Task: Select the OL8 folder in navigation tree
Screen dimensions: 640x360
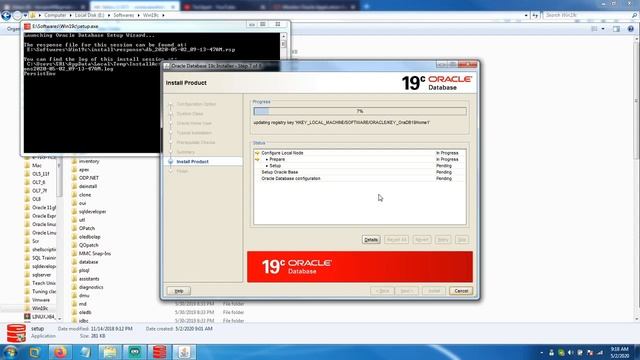Action: 36,199
